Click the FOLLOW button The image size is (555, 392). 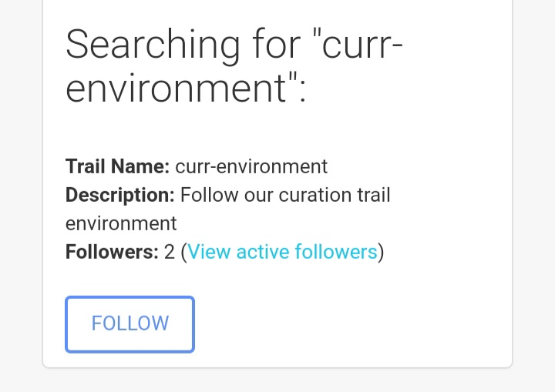tap(129, 324)
